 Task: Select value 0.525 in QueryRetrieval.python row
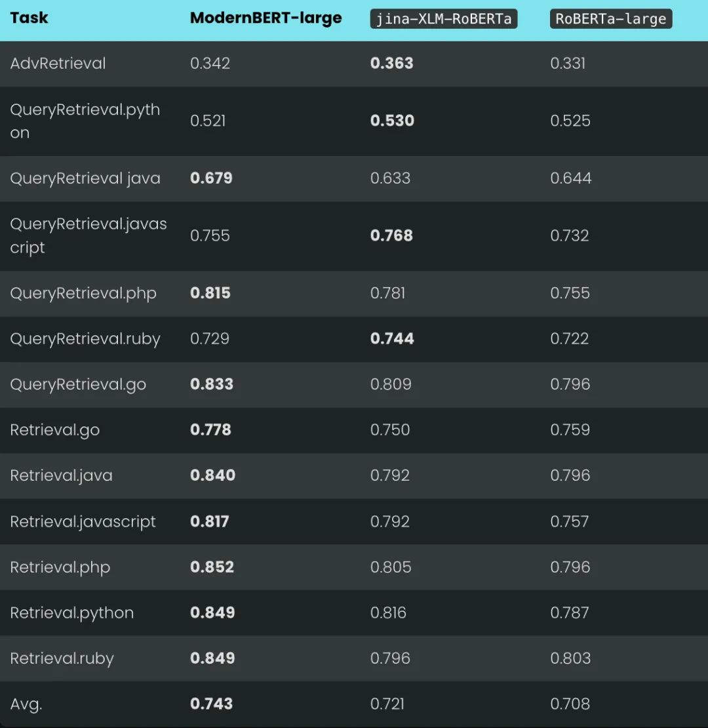[570, 121]
